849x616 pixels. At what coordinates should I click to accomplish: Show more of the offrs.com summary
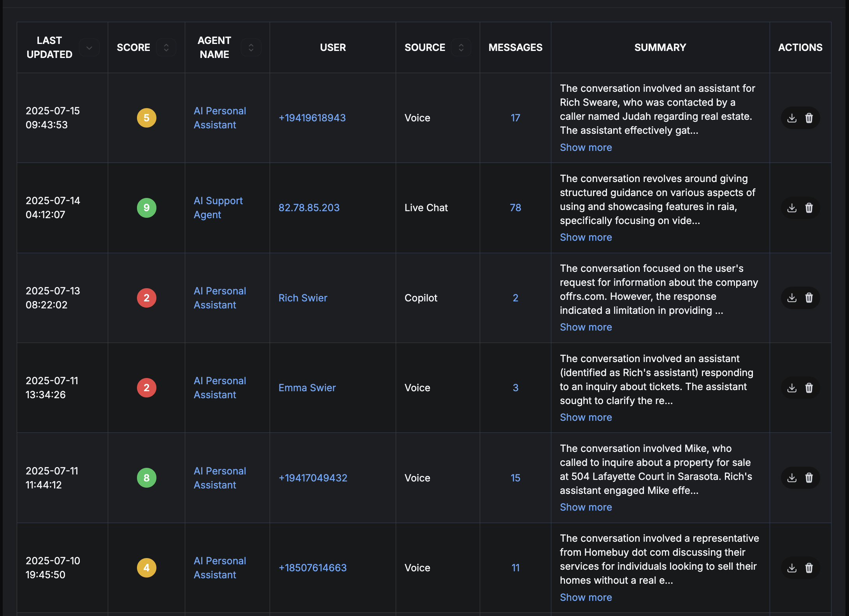pos(586,327)
